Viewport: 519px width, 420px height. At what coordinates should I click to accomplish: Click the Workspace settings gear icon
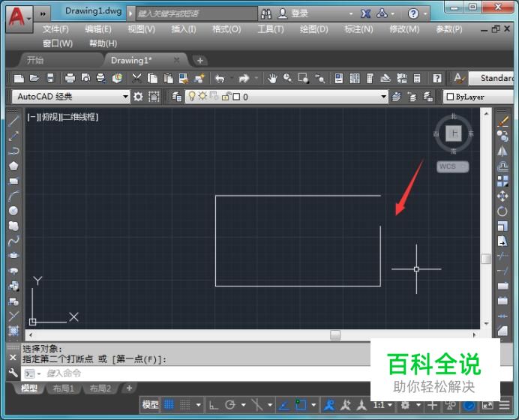point(138,97)
